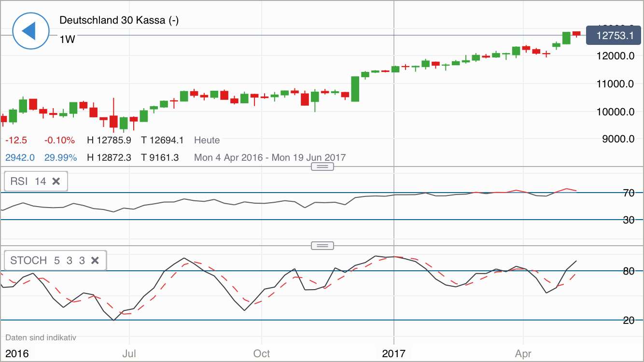This screenshot has height=362, width=644.
Task: Remove the RSI indicator via its X icon
Action: click(56, 181)
